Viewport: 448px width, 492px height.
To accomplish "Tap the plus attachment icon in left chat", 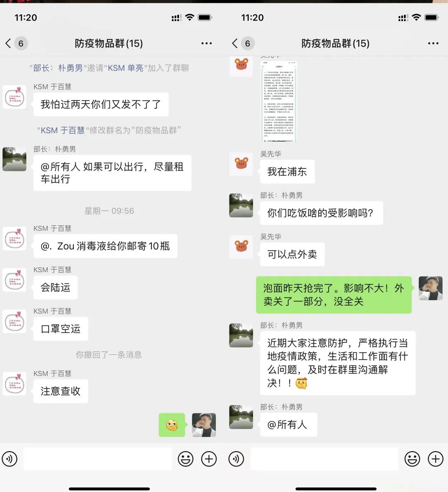I will pos(209,459).
